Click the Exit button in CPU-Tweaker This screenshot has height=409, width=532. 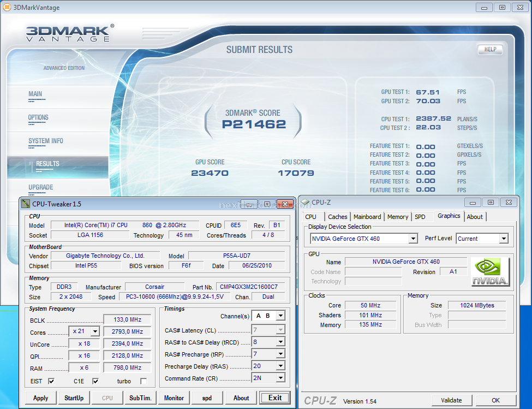pos(275,398)
